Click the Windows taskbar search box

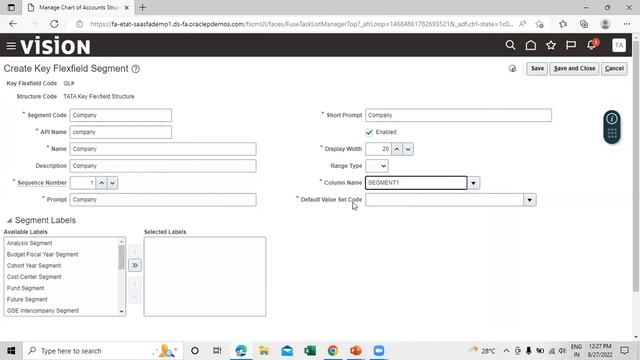[x=103, y=351]
